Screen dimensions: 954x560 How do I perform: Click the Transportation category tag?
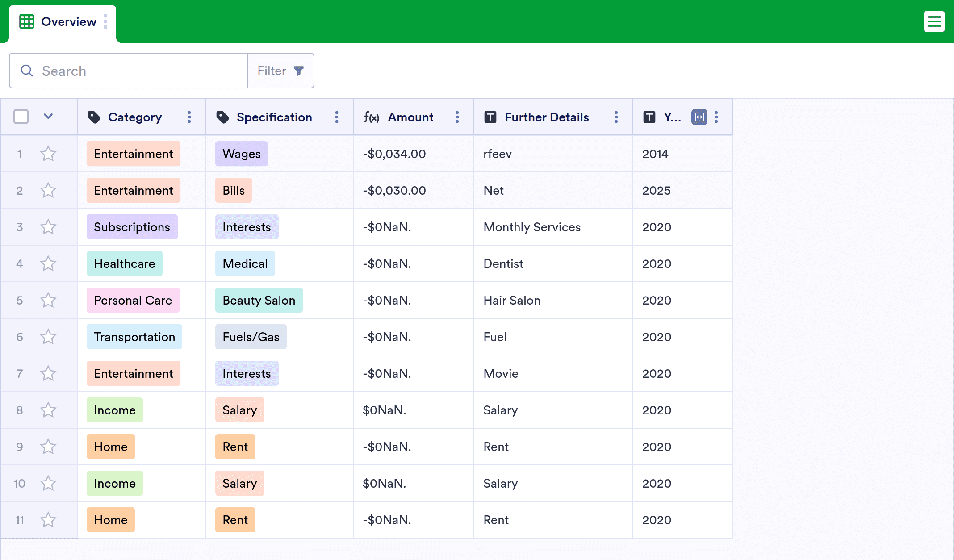[134, 337]
